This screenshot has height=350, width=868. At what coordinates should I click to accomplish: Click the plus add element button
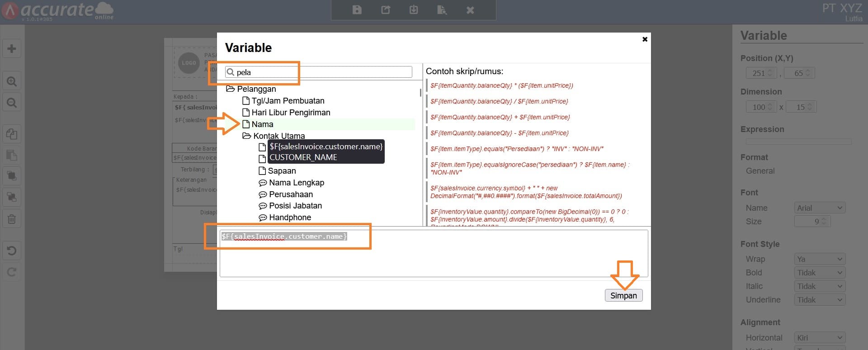point(12,49)
